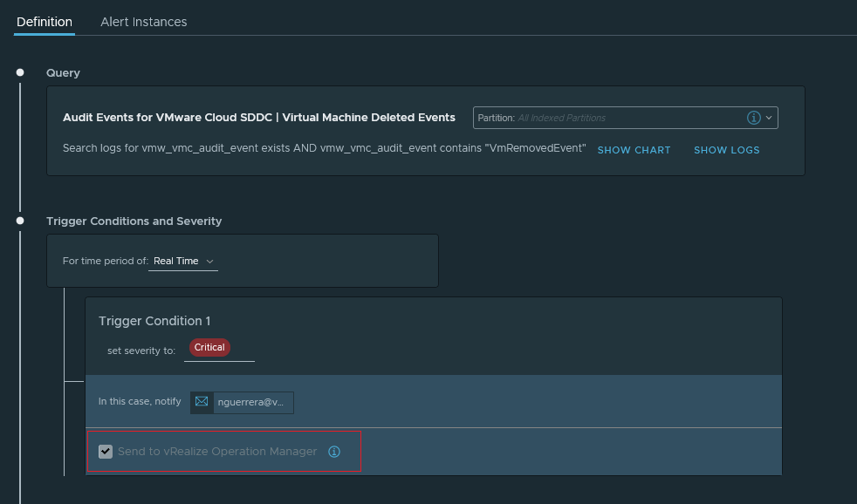This screenshot has width=857, height=504.
Task: Click the envelope email notification icon
Action: tap(202, 402)
